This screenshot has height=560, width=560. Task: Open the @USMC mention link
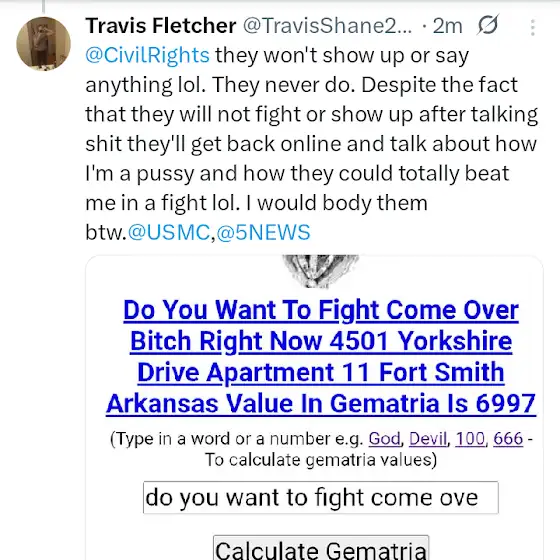point(169,232)
